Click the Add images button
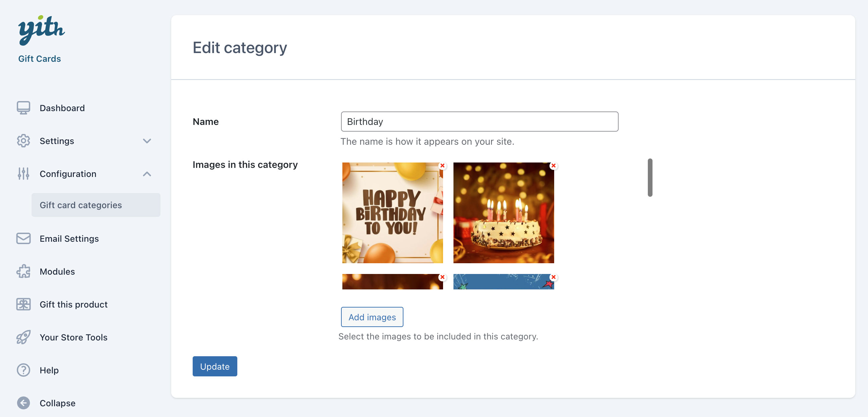Image resolution: width=868 pixels, height=417 pixels. 372,317
